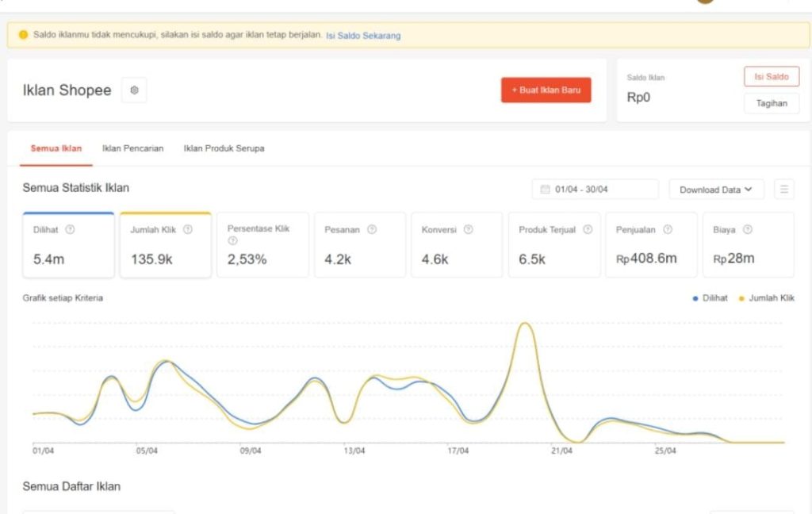Click the chart peak near 20/04
The width and height of the screenshot is (812, 514).
[525, 324]
